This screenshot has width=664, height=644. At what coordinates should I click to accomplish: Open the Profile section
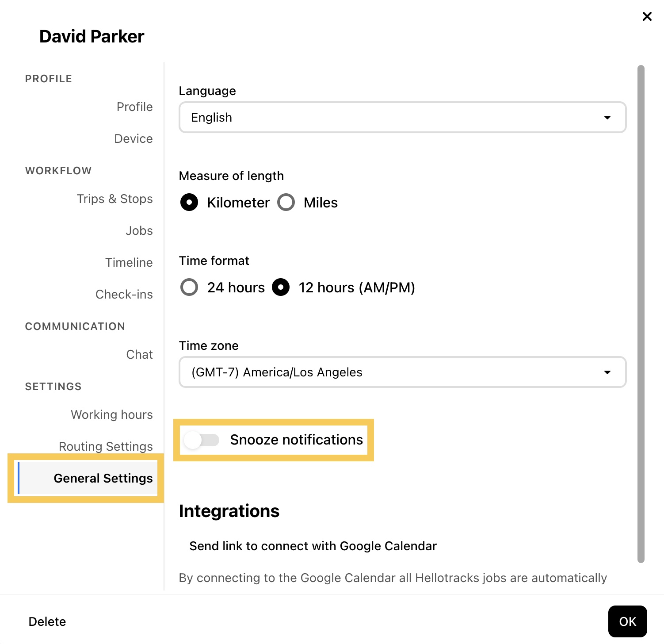tap(134, 107)
